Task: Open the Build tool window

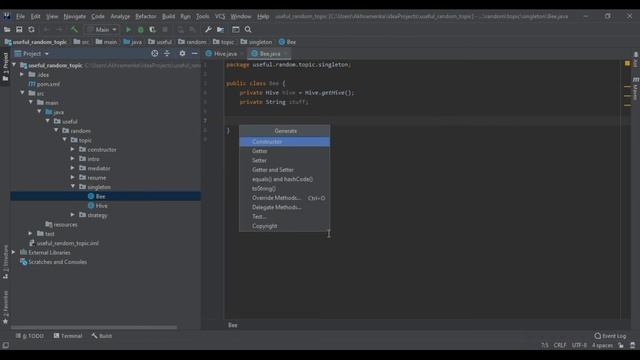Action: [102, 336]
